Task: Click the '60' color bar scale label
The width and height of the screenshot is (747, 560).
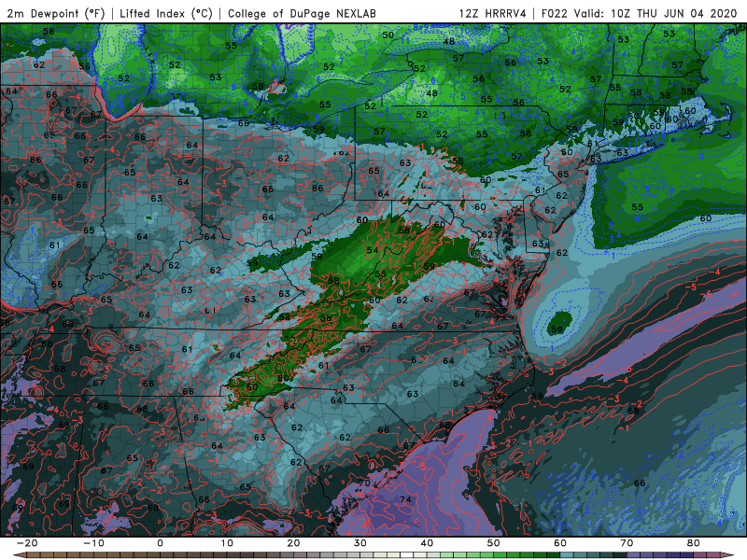Action: (x=560, y=543)
